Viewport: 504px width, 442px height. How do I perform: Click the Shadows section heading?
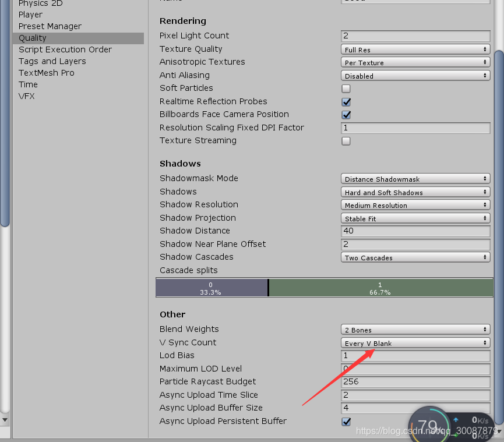[x=180, y=164]
